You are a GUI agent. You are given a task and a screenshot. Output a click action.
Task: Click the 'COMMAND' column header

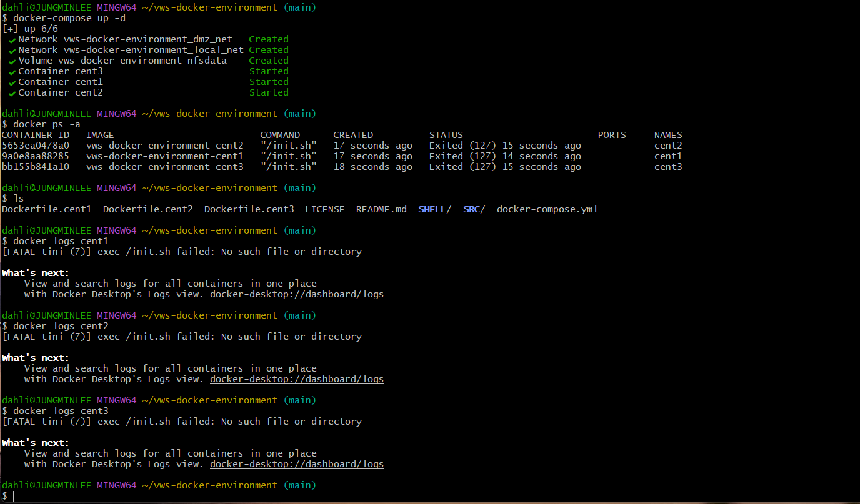pos(280,135)
